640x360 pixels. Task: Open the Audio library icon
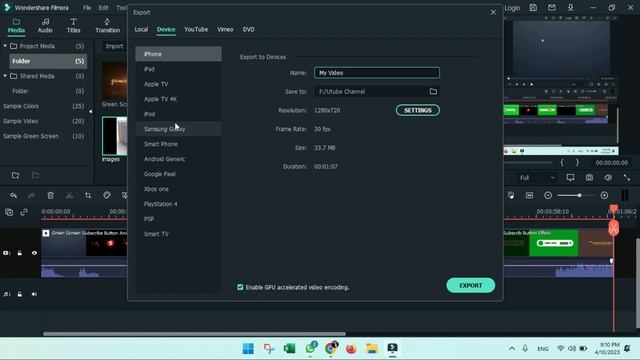click(x=45, y=25)
